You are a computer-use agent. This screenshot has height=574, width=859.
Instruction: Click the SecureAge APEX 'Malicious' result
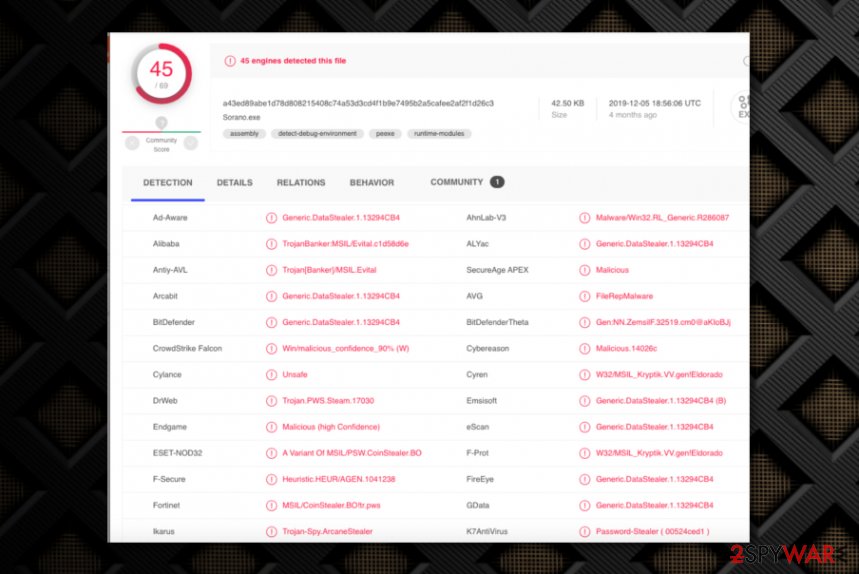(612, 270)
